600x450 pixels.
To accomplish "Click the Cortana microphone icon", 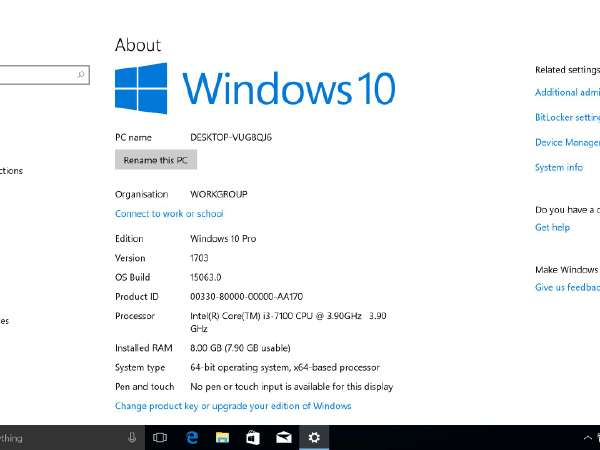I will point(132,437).
